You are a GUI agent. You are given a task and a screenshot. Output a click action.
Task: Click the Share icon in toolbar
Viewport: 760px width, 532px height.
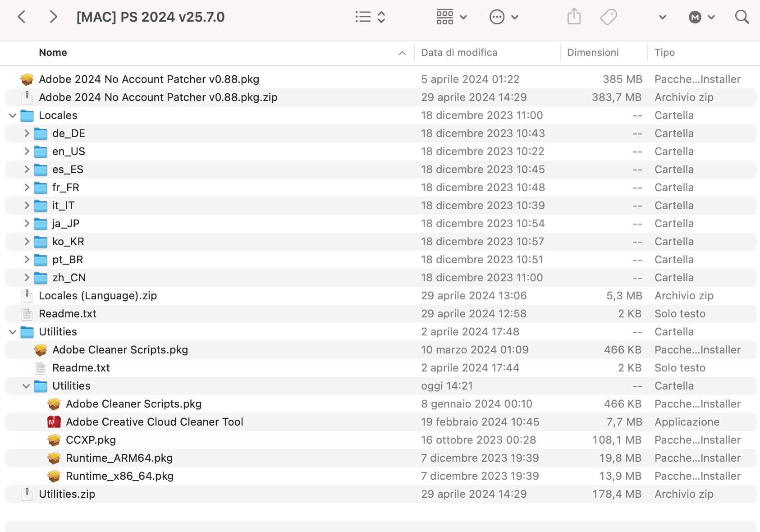point(574,17)
